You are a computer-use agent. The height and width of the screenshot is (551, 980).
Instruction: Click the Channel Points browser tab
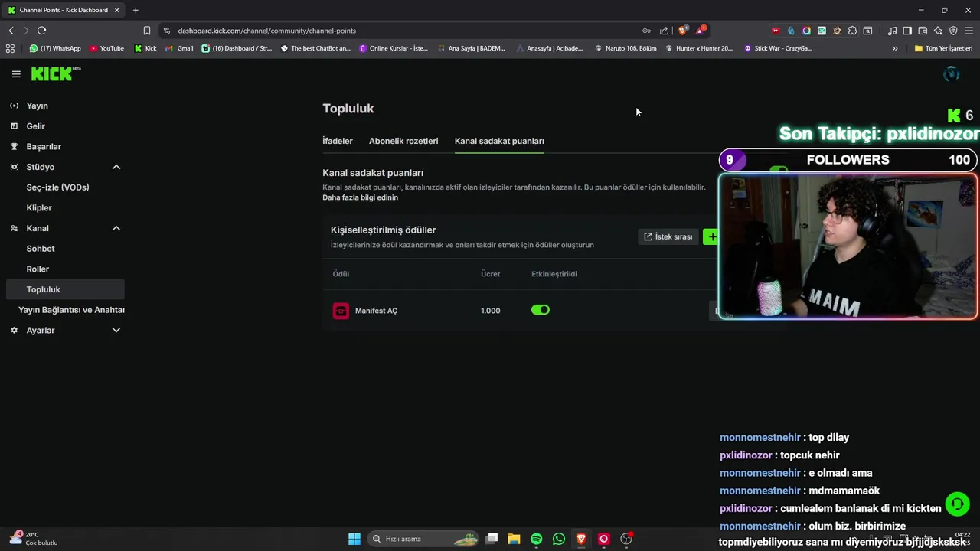[63, 10]
